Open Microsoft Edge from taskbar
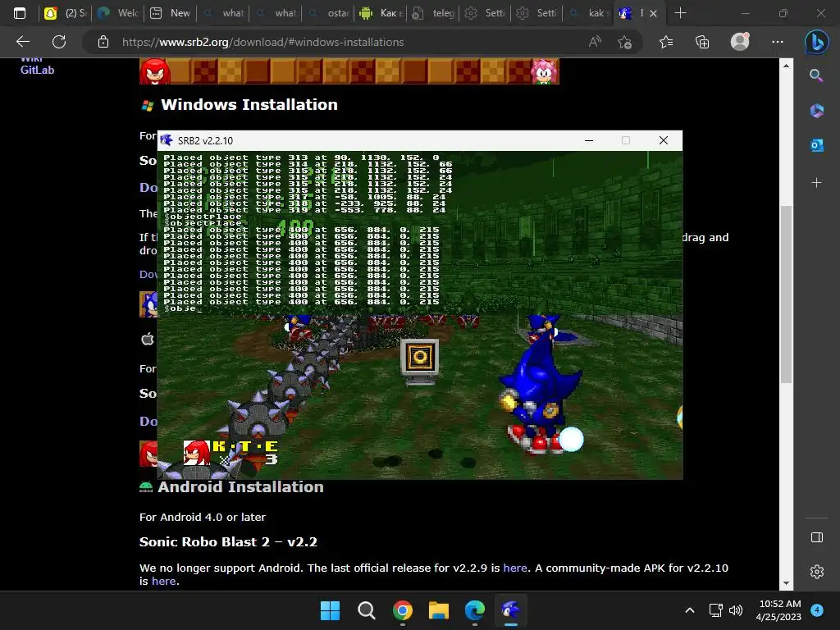 pos(475,610)
